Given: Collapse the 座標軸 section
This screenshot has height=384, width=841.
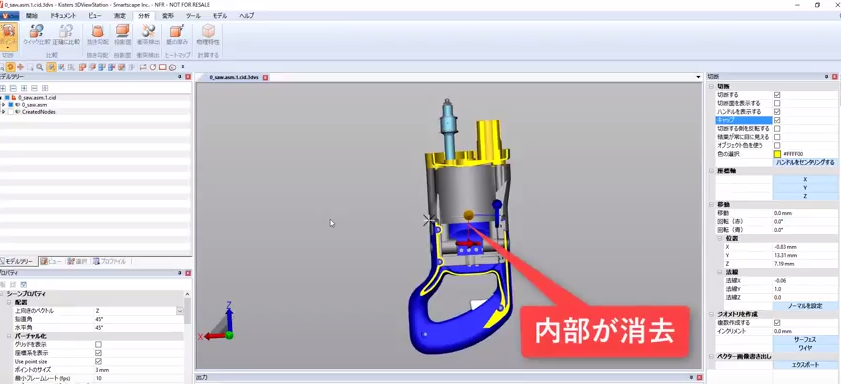Looking at the screenshot, I should pyautogui.click(x=711, y=171).
